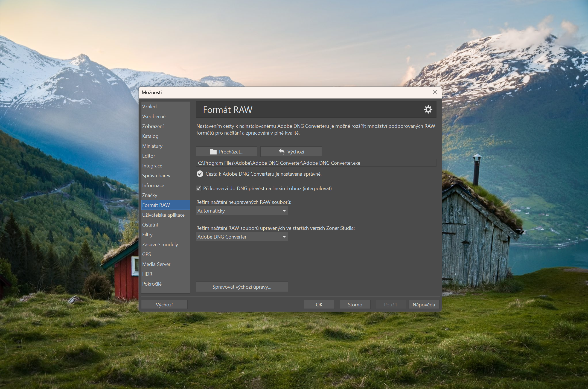Click Spravovat výchozí úpravy... button
The height and width of the screenshot is (389, 588).
242,287
